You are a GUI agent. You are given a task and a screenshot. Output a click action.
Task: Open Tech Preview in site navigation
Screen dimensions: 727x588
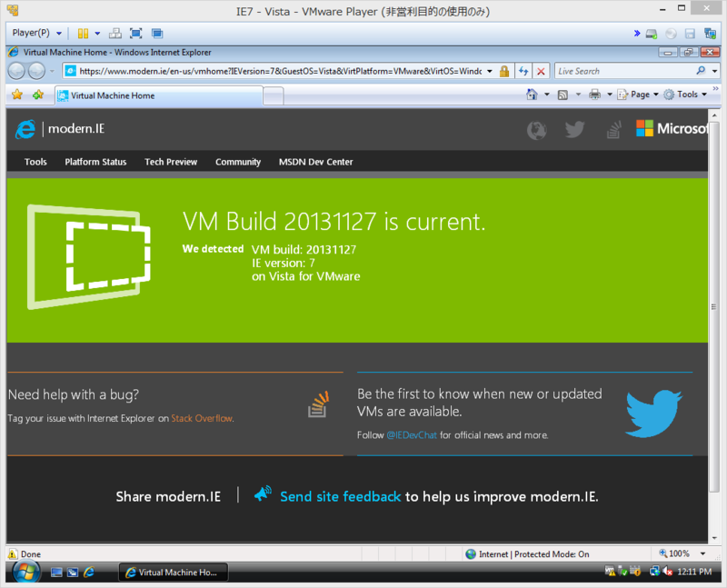pos(171,162)
